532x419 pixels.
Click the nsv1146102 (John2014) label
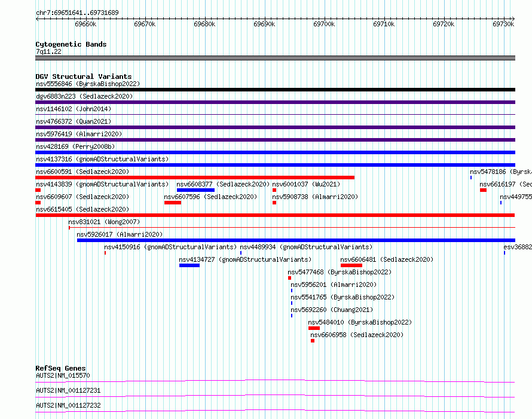[x=74, y=109]
